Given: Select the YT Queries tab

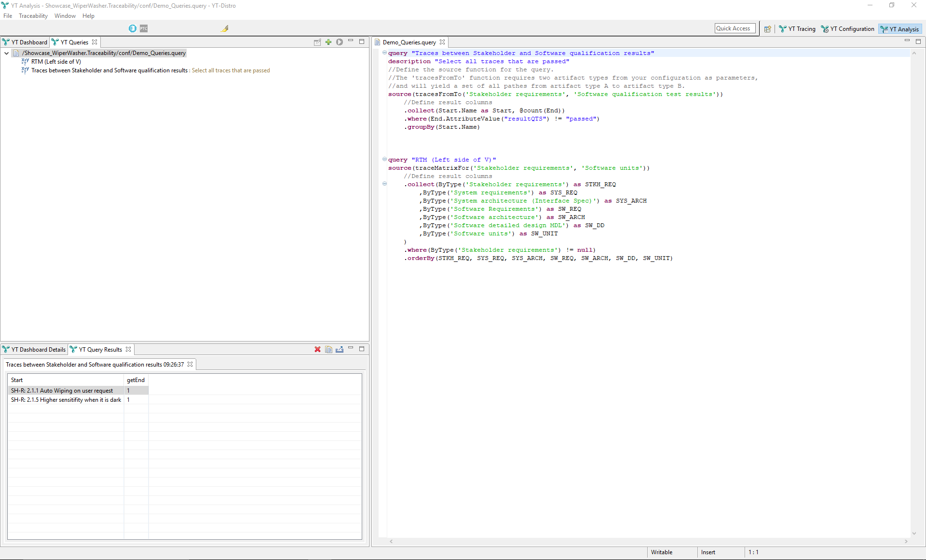Looking at the screenshot, I should pyautogui.click(x=74, y=42).
